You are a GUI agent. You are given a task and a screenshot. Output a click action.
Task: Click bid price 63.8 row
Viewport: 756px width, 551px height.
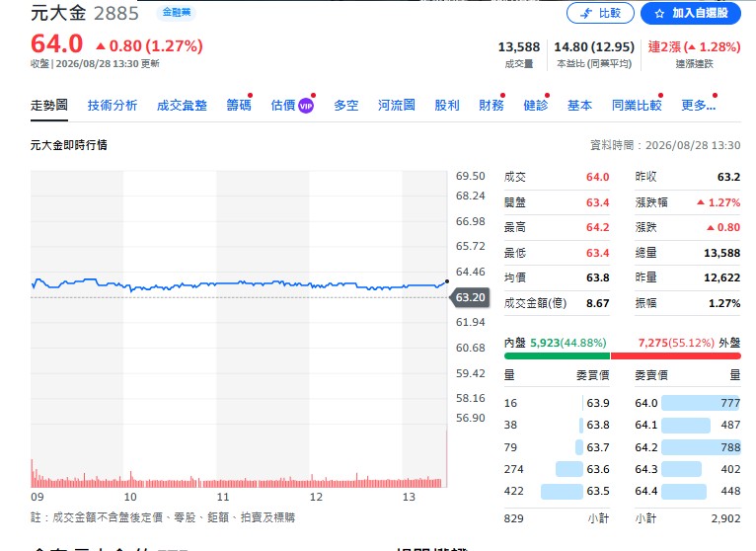pos(557,425)
